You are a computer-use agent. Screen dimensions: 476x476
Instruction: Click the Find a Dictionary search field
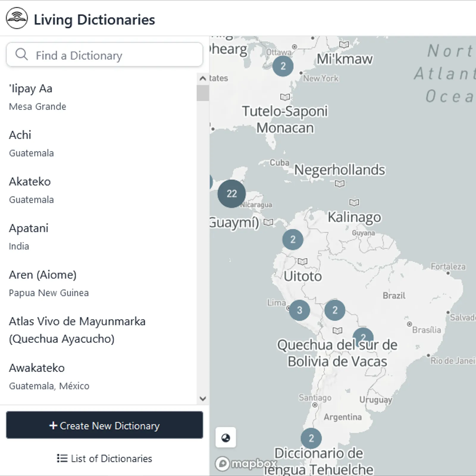pos(104,55)
